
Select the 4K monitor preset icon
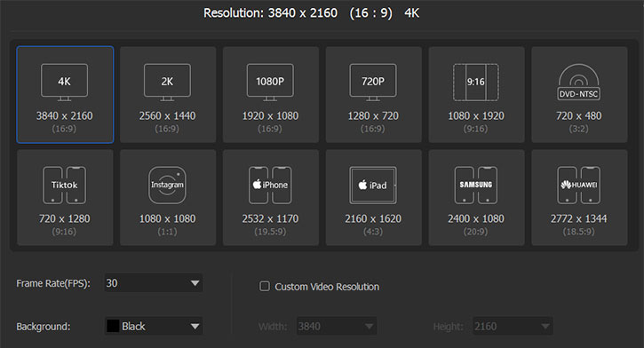point(64,82)
